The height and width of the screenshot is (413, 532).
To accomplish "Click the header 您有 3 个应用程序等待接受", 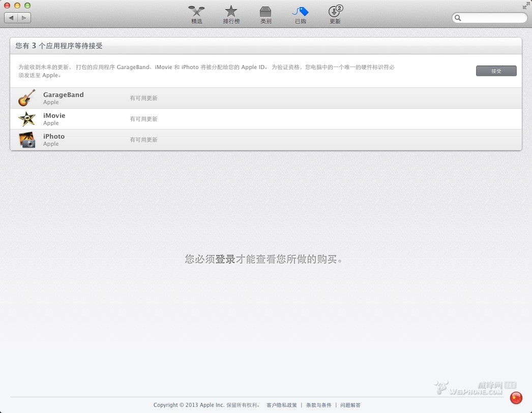I will pyautogui.click(x=59, y=46).
